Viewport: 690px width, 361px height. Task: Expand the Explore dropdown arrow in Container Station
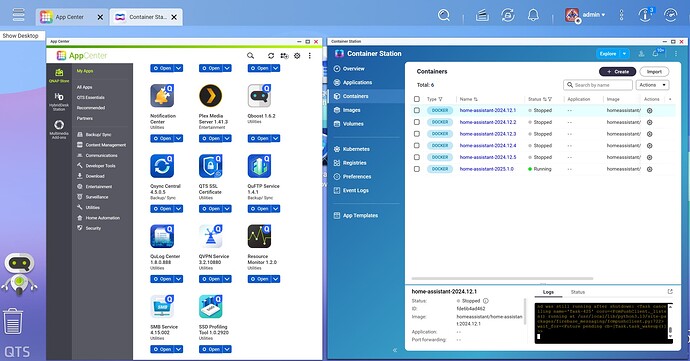624,54
